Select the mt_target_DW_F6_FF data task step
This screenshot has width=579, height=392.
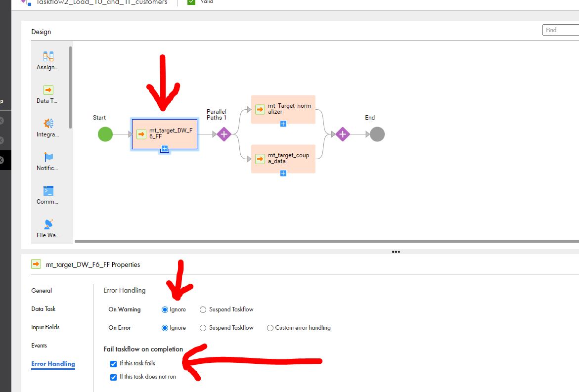pos(164,133)
